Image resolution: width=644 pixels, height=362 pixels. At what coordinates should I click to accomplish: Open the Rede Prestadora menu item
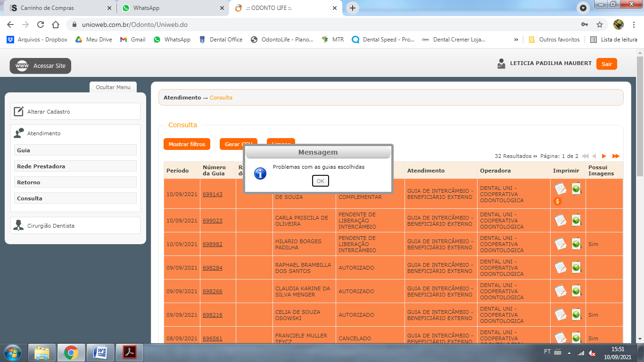[75, 166]
